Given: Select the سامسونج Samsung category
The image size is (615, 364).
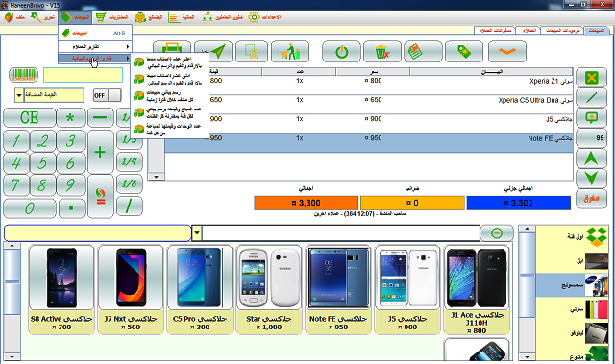Looking at the screenshot, I should point(573,285).
